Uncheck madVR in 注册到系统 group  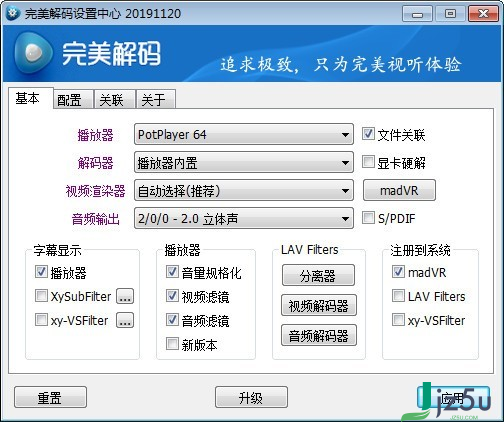coord(398,272)
